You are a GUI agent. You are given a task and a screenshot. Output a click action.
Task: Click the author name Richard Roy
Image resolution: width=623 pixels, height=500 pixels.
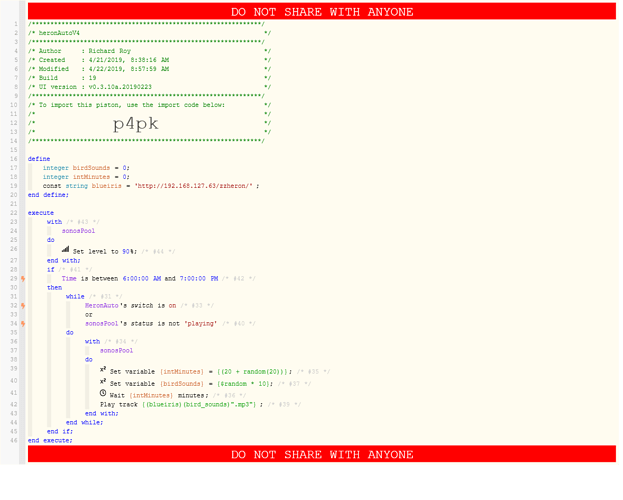click(110, 51)
